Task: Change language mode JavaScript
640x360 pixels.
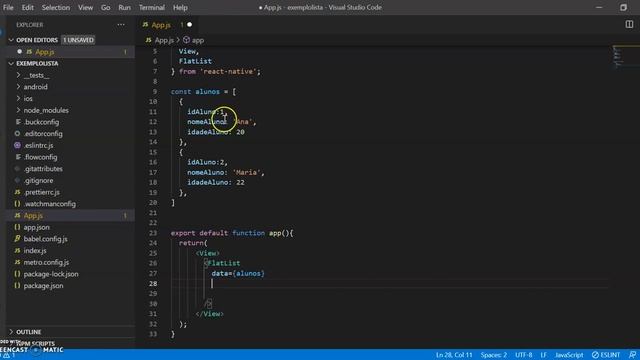Action: click(569, 355)
